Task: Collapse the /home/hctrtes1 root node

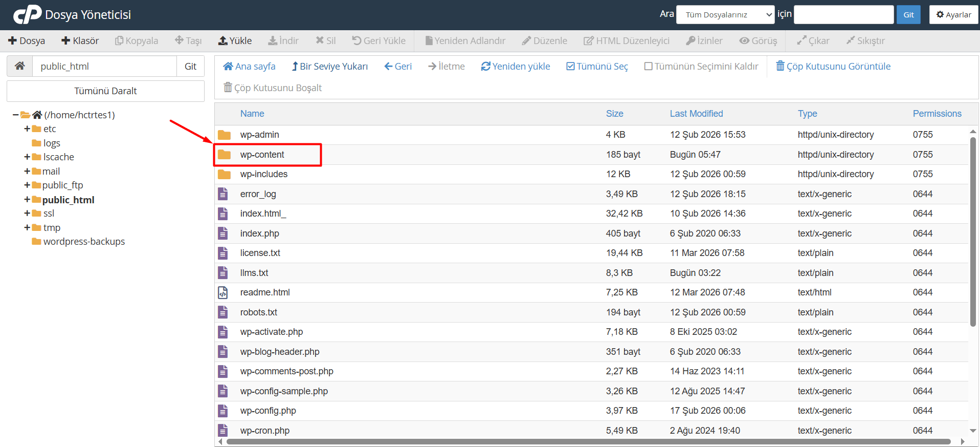Action: [x=16, y=115]
